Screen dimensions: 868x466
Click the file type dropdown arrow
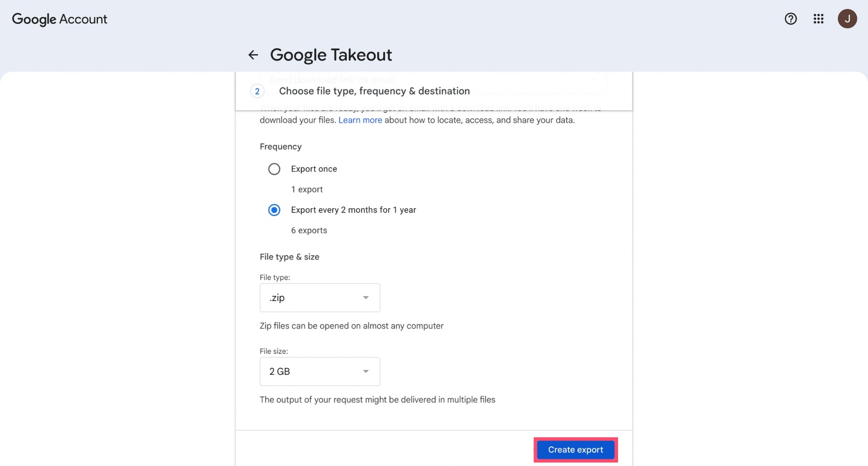(x=366, y=298)
